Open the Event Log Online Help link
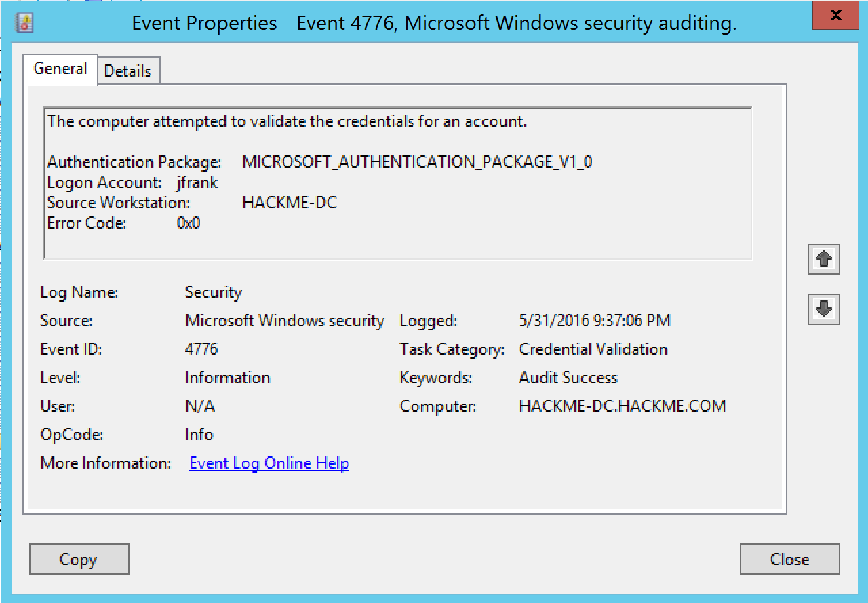 click(x=269, y=464)
